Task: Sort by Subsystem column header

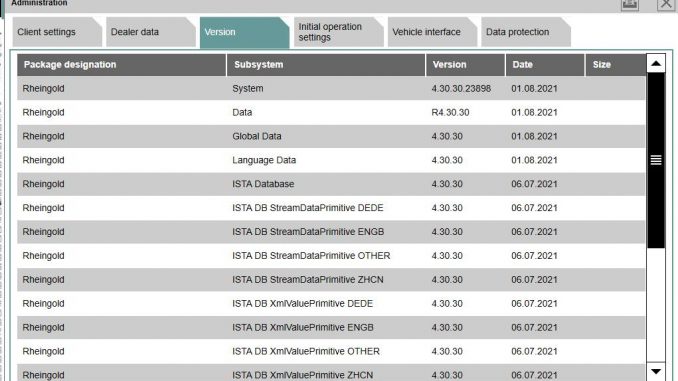Action: [326, 65]
